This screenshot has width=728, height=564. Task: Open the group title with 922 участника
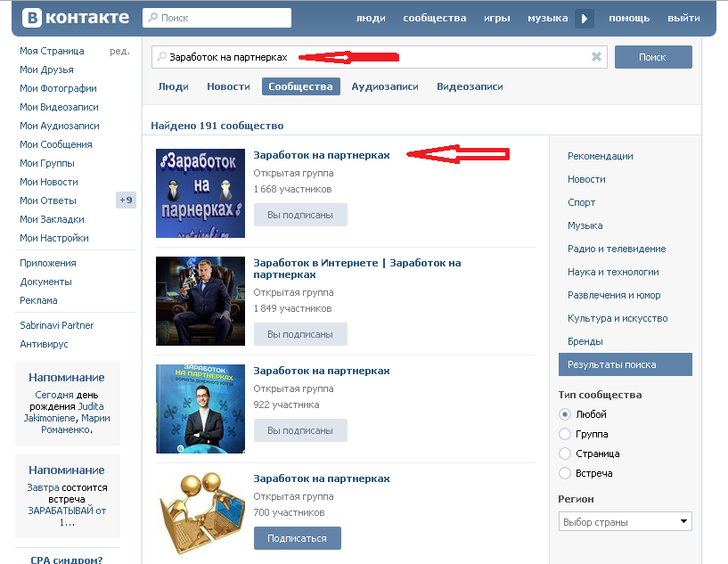[322, 371]
